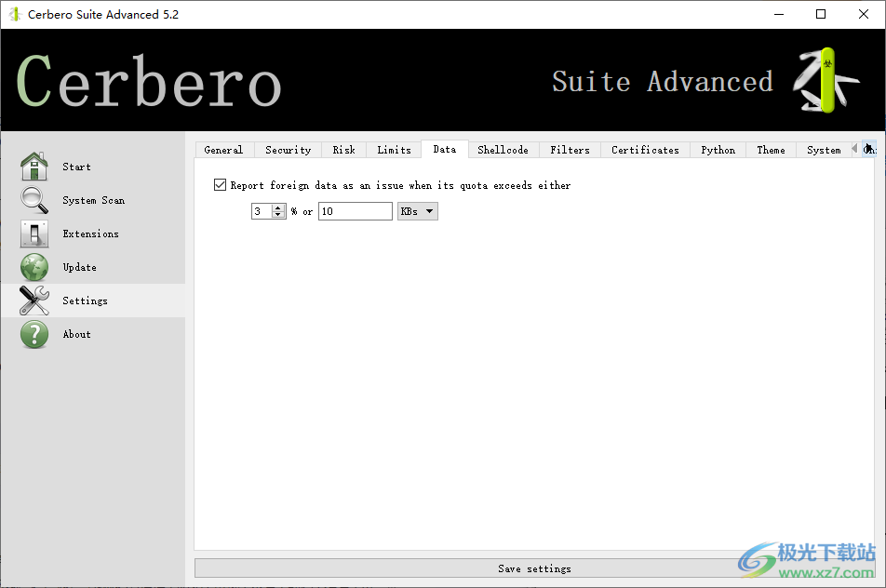
Task: Switch to the General tab
Action: point(223,150)
